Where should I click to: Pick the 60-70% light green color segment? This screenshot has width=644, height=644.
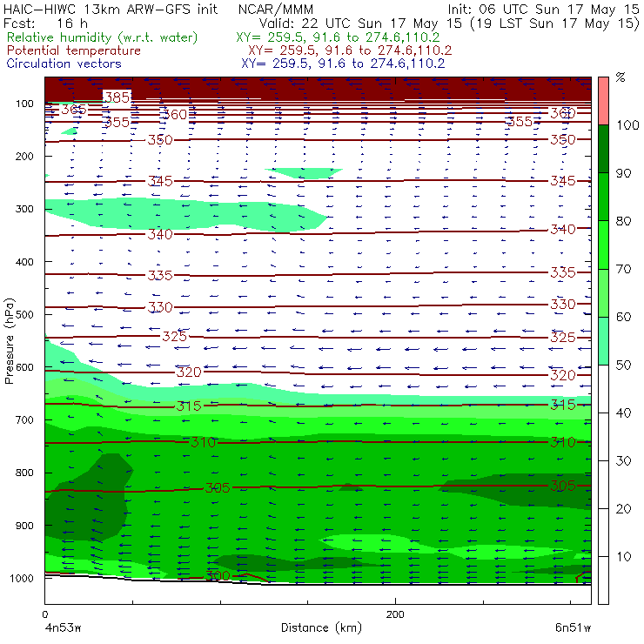click(603, 292)
